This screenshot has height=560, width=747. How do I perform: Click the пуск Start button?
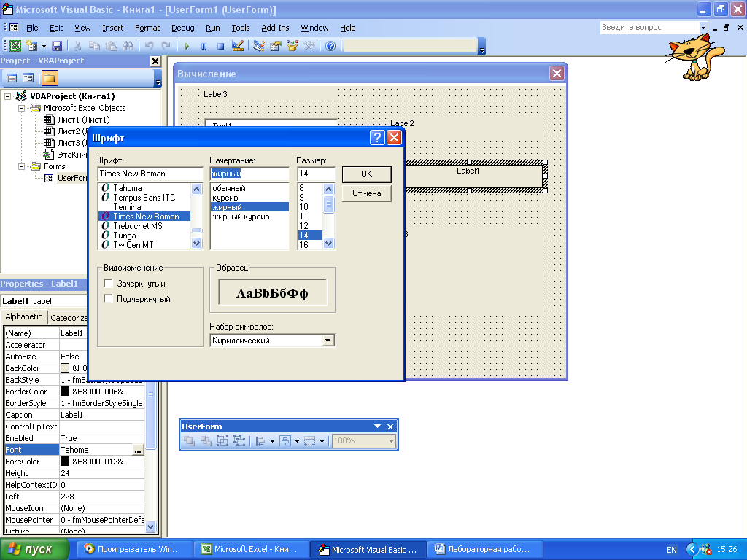34,549
